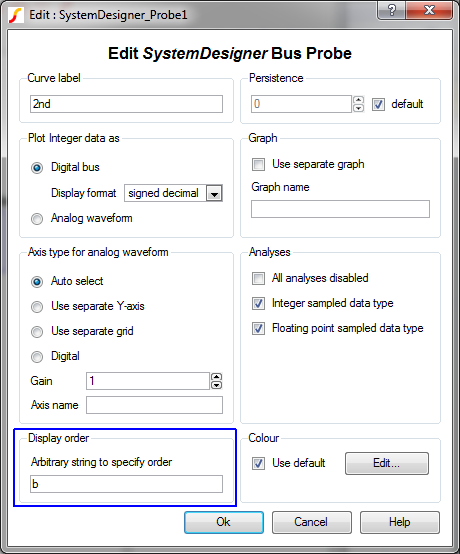Uncheck Floating point sampled data type

pos(258,329)
